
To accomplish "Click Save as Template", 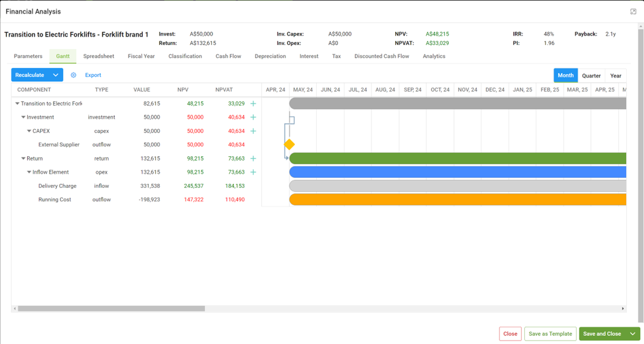I will [550, 333].
